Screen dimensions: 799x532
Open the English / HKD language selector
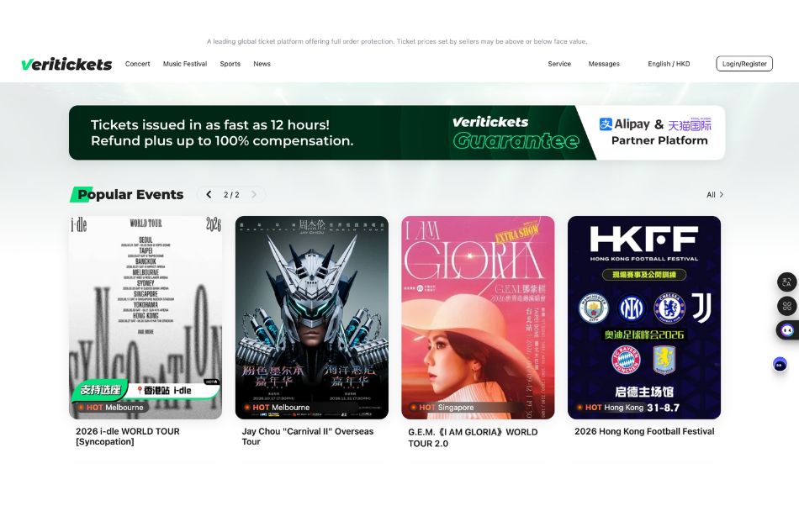tap(669, 64)
